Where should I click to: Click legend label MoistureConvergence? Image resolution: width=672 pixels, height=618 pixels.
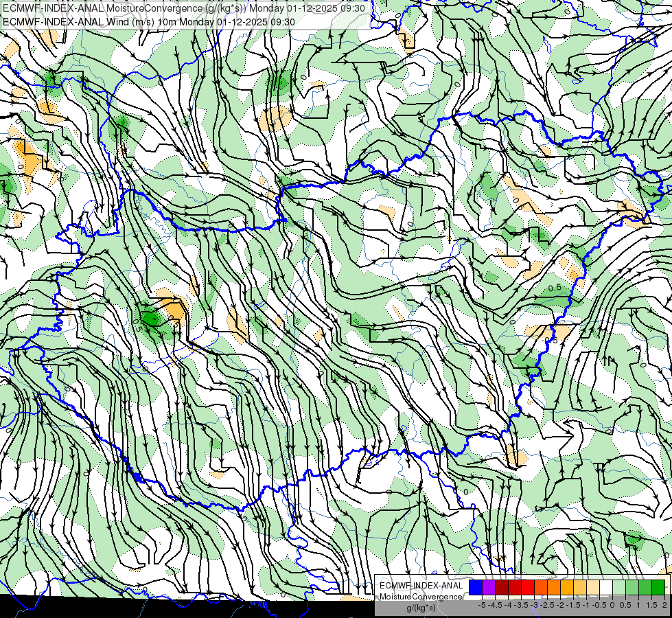421,597
